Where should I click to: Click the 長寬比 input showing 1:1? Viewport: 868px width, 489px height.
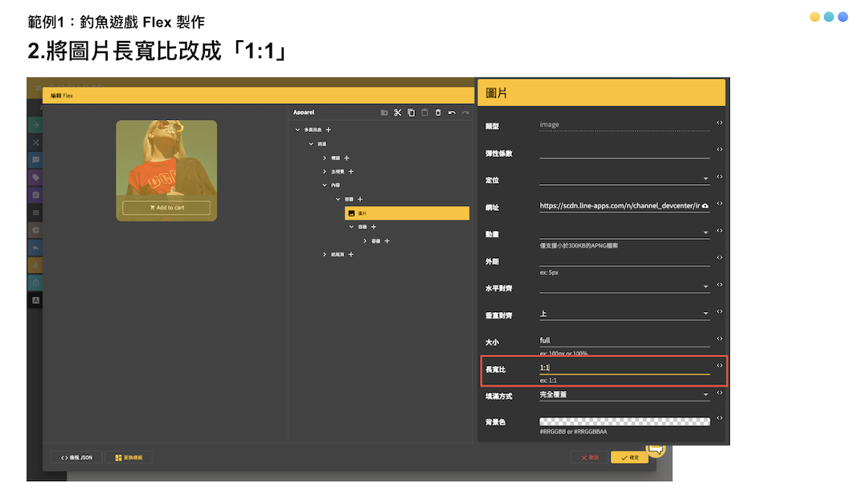point(624,368)
